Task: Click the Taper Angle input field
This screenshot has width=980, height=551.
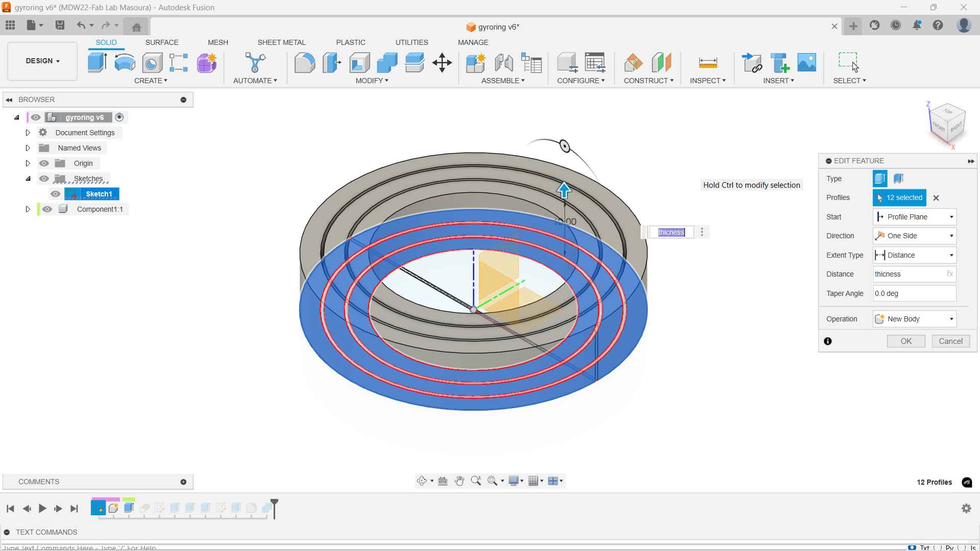Action: coord(914,293)
